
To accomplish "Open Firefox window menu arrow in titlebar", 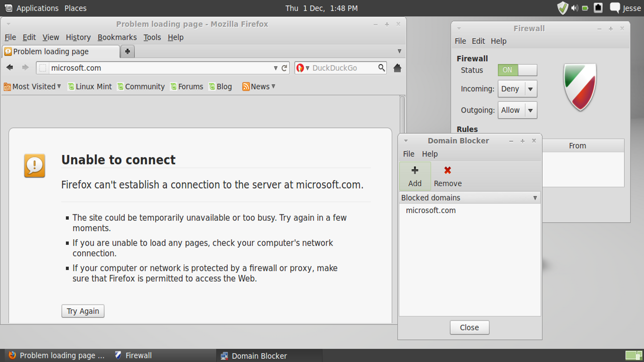I will coord(8,24).
